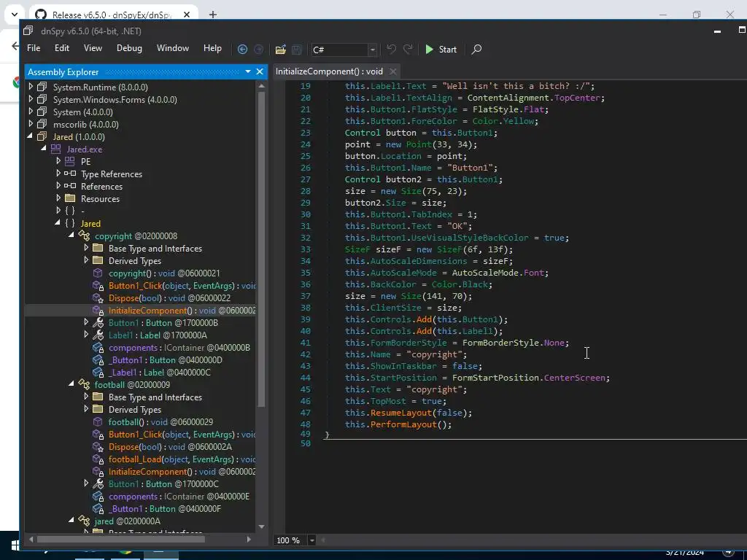Click the Redo toolbar icon
This screenshot has width=747, height=560.
(x=408, y=49)
